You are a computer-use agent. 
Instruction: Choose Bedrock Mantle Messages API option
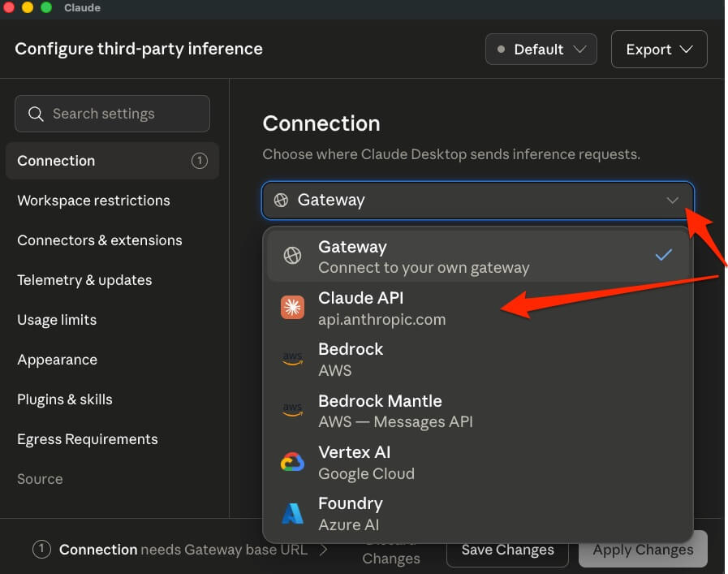[478, 411]
